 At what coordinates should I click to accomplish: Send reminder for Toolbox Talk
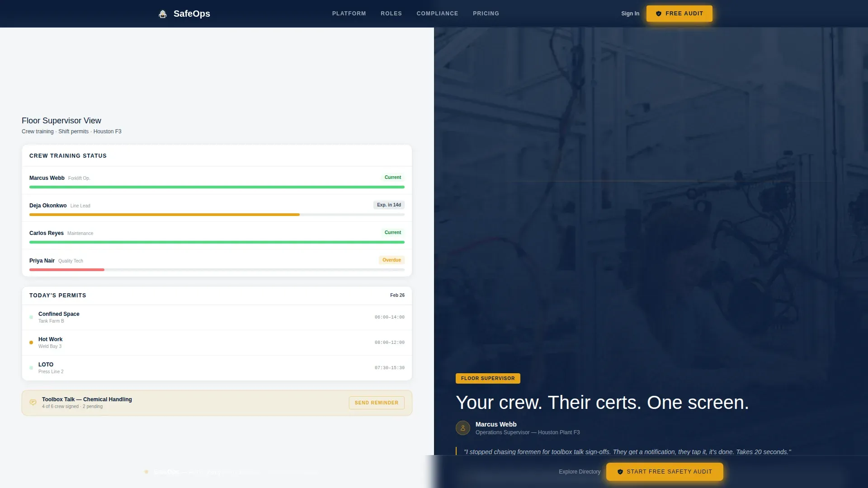point(377,403)
